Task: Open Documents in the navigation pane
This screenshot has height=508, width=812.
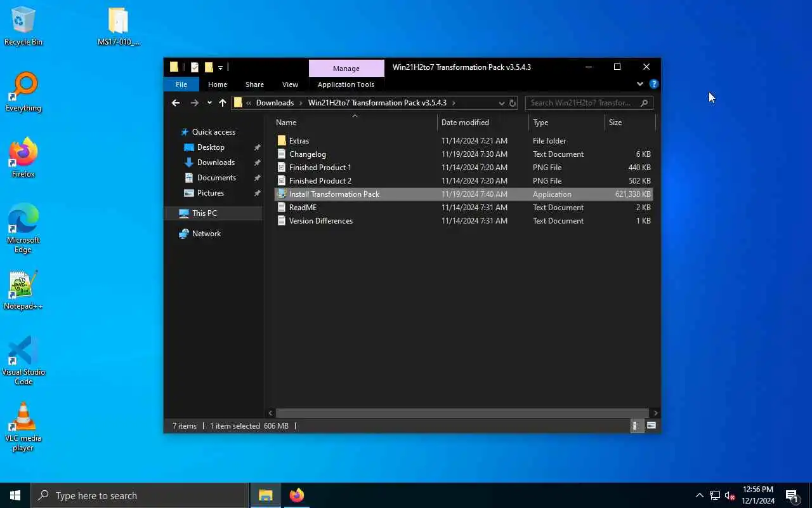Action: (x=216, y=178)
